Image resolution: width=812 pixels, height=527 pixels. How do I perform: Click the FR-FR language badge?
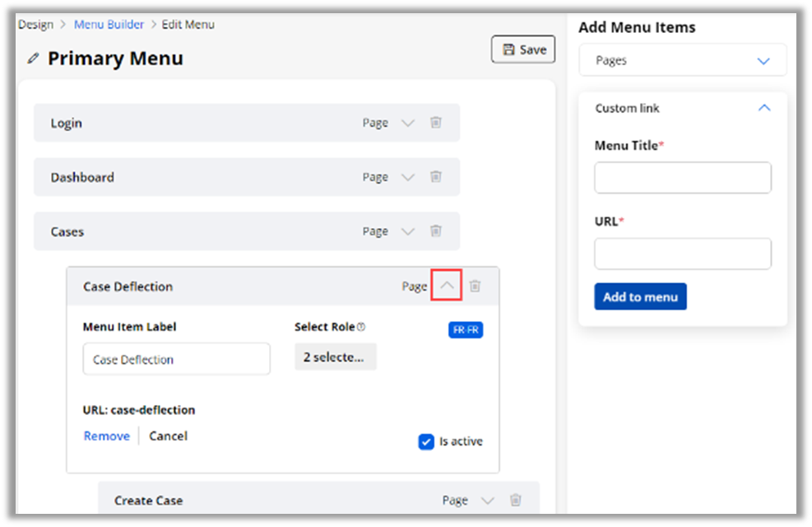click(x=466, y=330)
